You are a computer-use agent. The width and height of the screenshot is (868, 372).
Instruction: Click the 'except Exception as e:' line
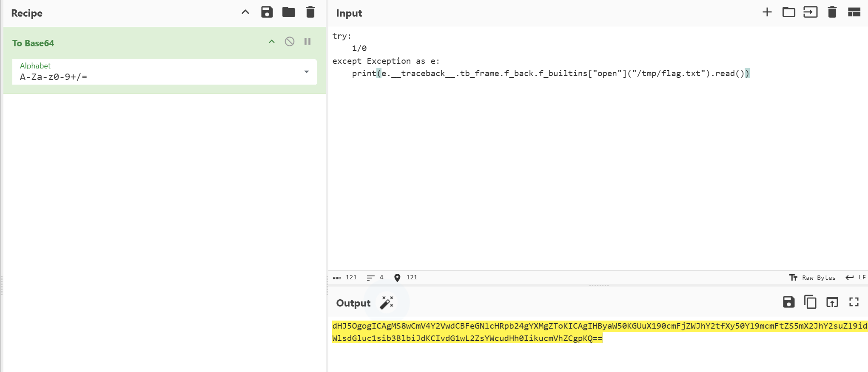point(386,61)
